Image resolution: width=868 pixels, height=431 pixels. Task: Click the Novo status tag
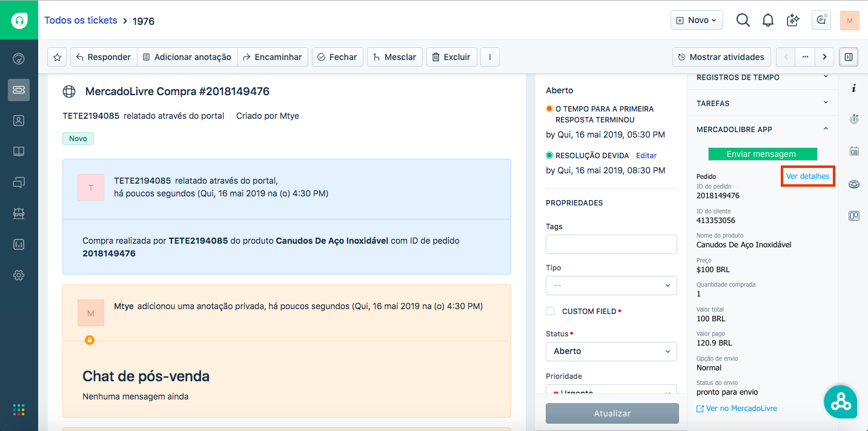[x=78, y=139]
